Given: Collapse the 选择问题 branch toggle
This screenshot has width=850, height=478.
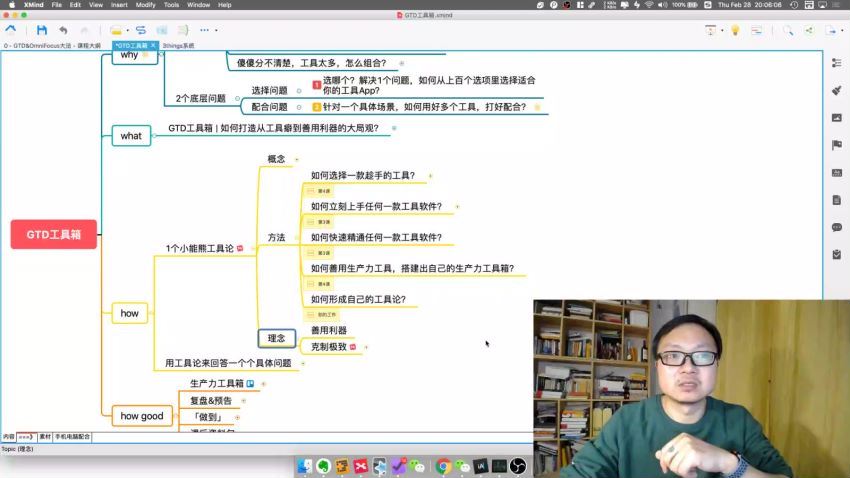Looking at the screenshot, I should tap(299, 91).
